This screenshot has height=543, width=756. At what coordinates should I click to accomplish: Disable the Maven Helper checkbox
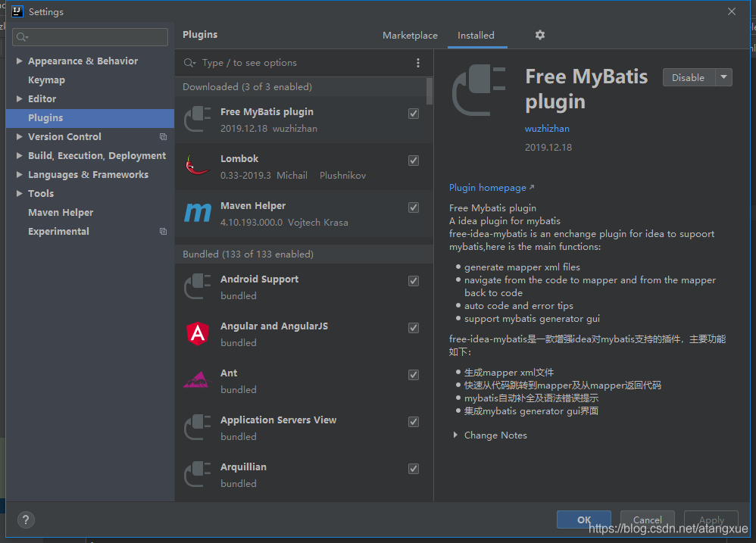coord(414,207)
